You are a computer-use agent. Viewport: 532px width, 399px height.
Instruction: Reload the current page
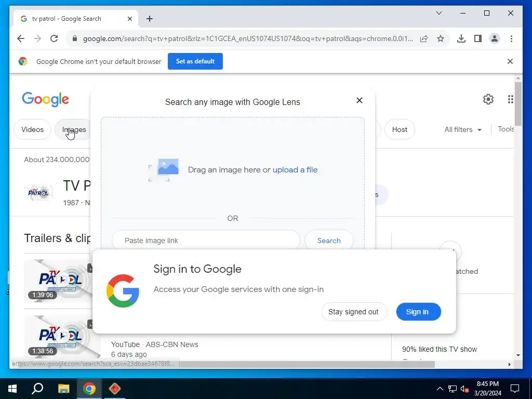[54, 38]
